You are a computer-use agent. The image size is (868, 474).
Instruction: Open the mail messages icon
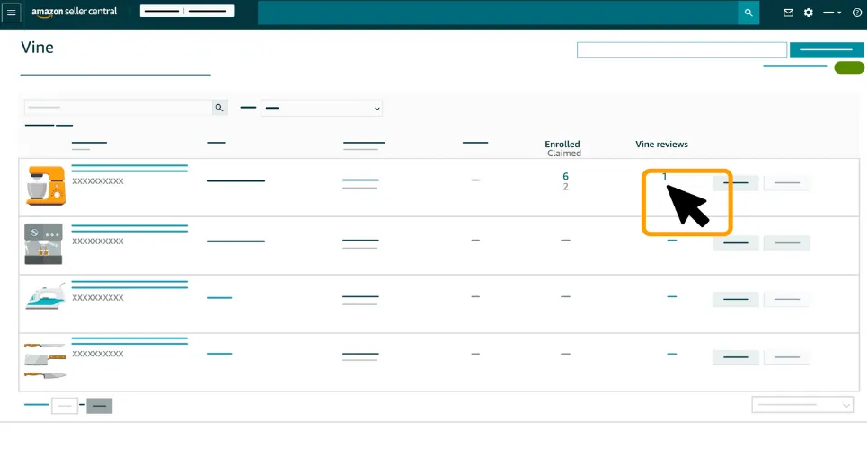[x=788, y=13]
